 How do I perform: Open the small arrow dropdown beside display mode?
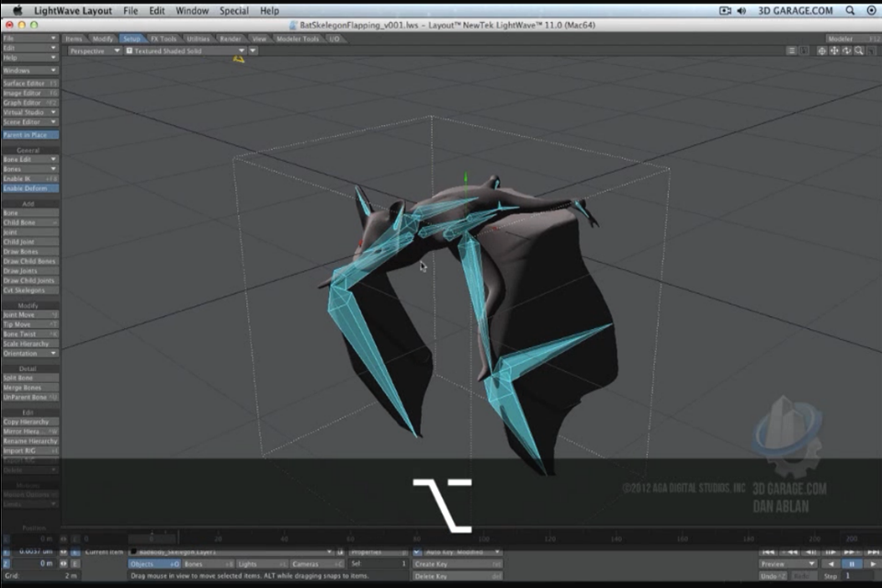pyautogui.click(x=254, y=51)
